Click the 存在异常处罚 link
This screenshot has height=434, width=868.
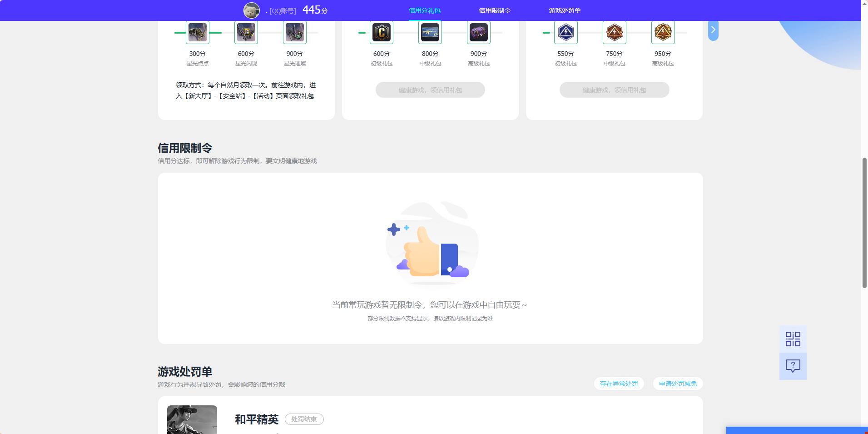[619, 384]
